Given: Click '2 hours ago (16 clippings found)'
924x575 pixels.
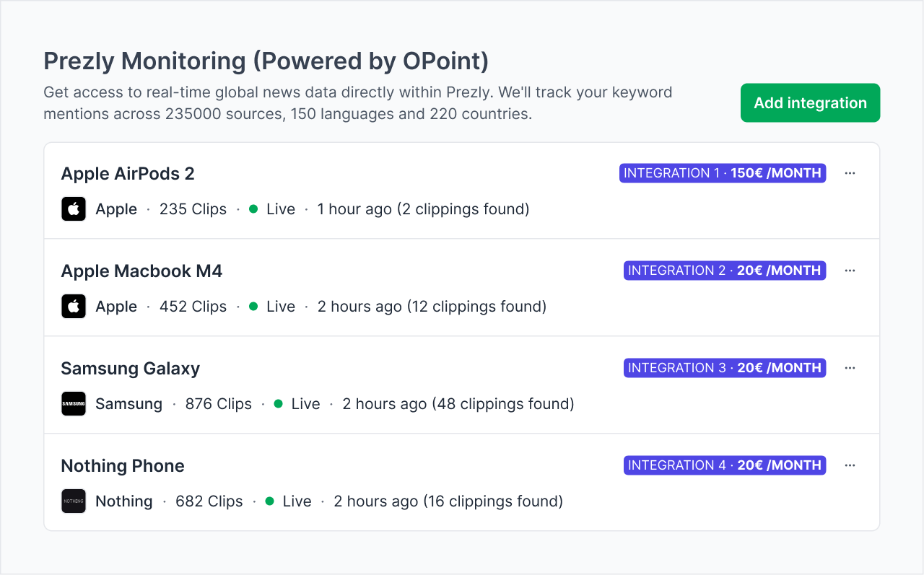Looking at the screenshot, I should (x=448, y=501).
